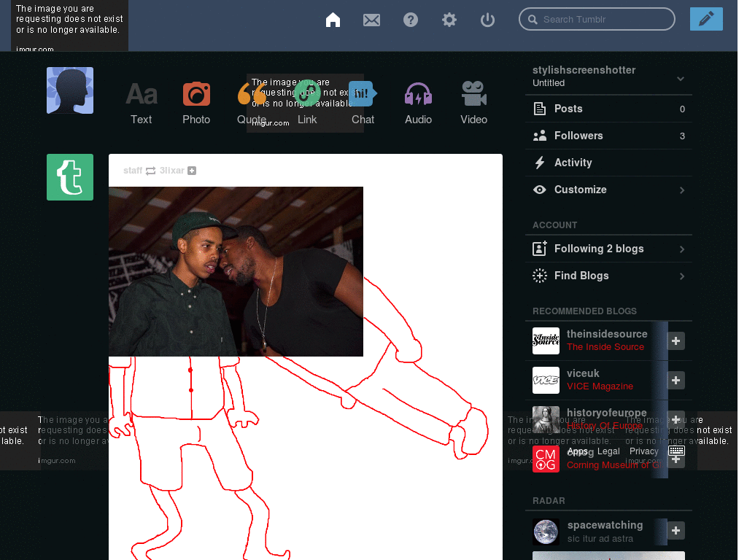The width and height of the screenshot is (747, 560).
Task: Open the Apps footer link
Action: [578, 451]
